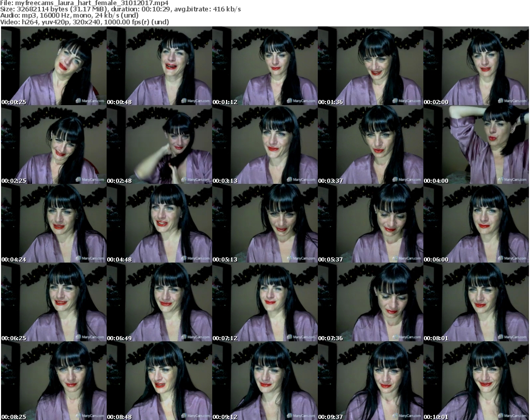Click the 00:08:48 frame
Screen dimensions: 530x420
159,381
